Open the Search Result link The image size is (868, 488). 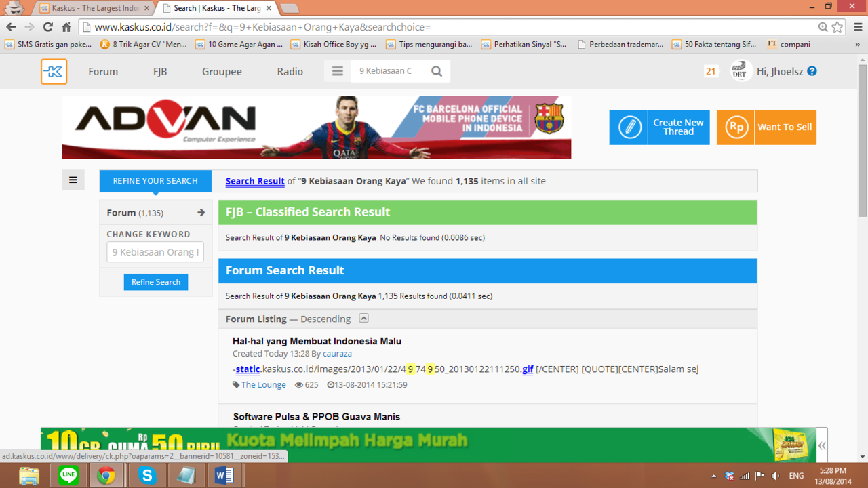point(255,181)
